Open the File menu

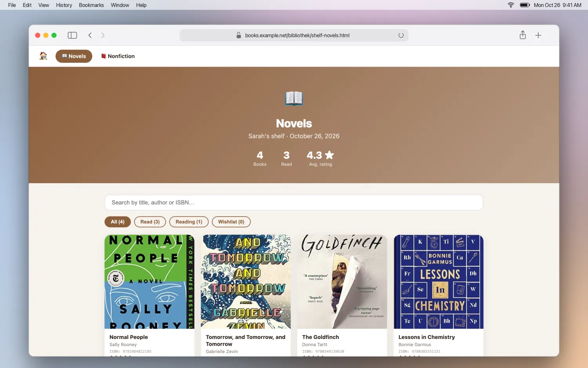pyautogui.click(x=12, y=5)
